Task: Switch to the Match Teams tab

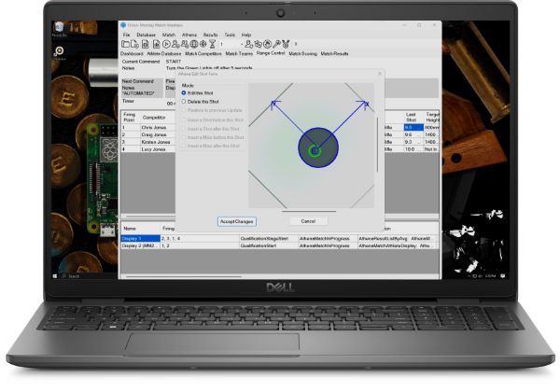Action: click(239, 53)
